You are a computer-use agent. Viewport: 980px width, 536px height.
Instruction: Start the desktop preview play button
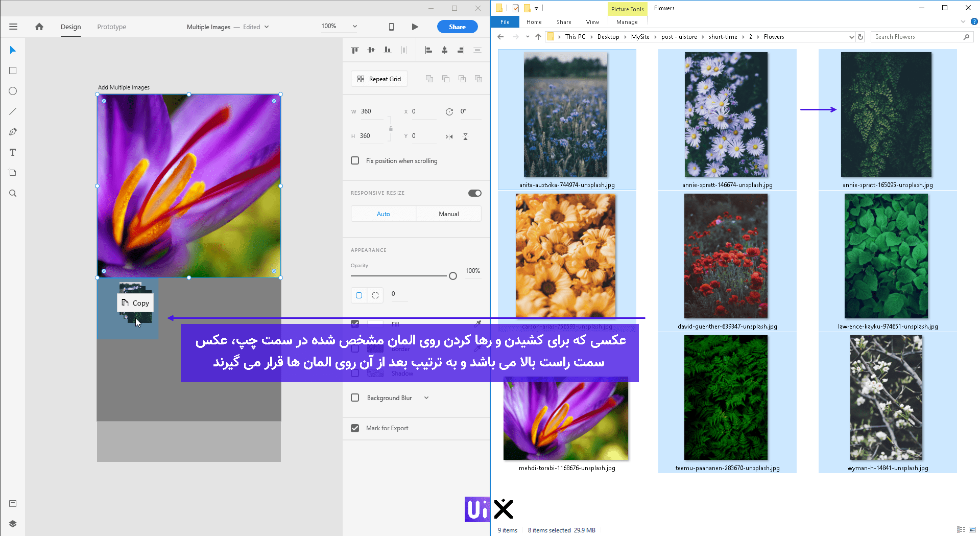pyautogui.click(x=415, y=27)
